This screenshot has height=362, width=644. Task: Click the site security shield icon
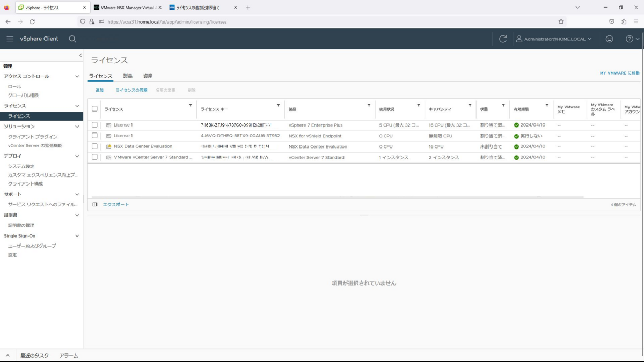click(83, 21)
